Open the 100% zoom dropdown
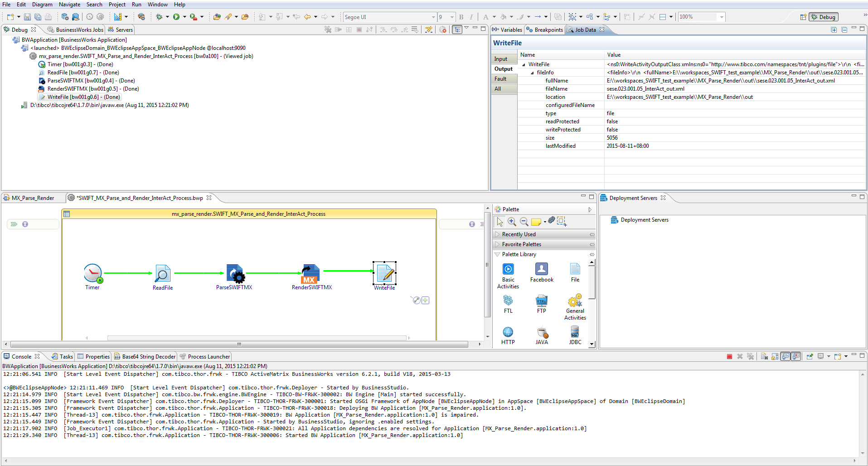This screenshot has width=868, height=466. pyautogui.click(x=722, y=17)
